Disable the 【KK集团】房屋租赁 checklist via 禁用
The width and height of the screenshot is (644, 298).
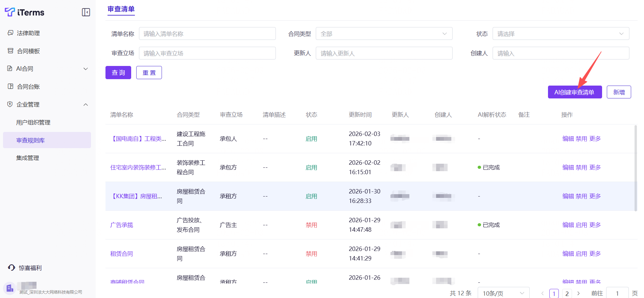point(581,196)
